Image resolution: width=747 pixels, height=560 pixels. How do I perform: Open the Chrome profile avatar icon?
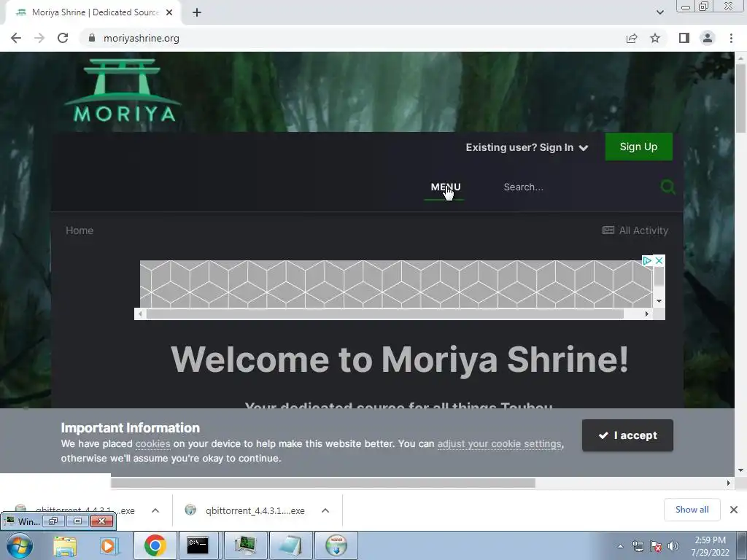[708, 38]
